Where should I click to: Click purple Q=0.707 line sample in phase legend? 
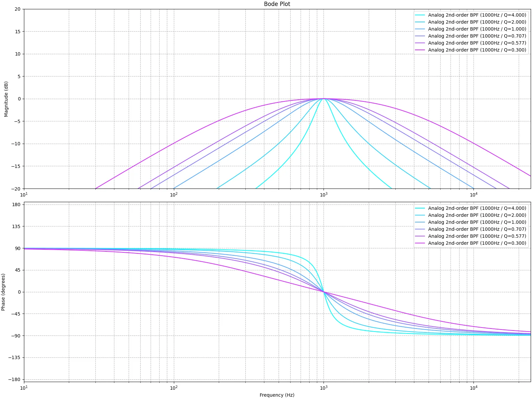(x=420, y=229)
